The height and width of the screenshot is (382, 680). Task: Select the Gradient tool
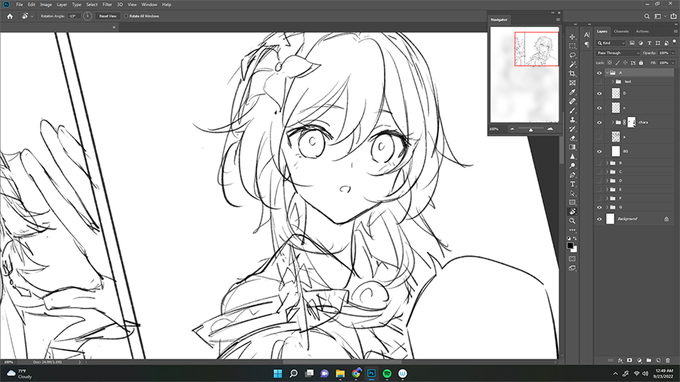(x=572, y=147)
